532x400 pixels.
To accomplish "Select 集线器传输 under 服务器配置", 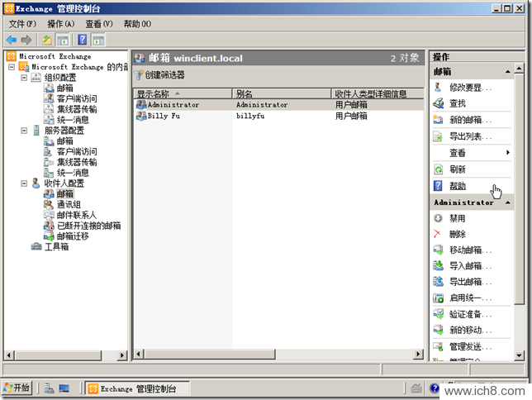I will pos(77,162).
